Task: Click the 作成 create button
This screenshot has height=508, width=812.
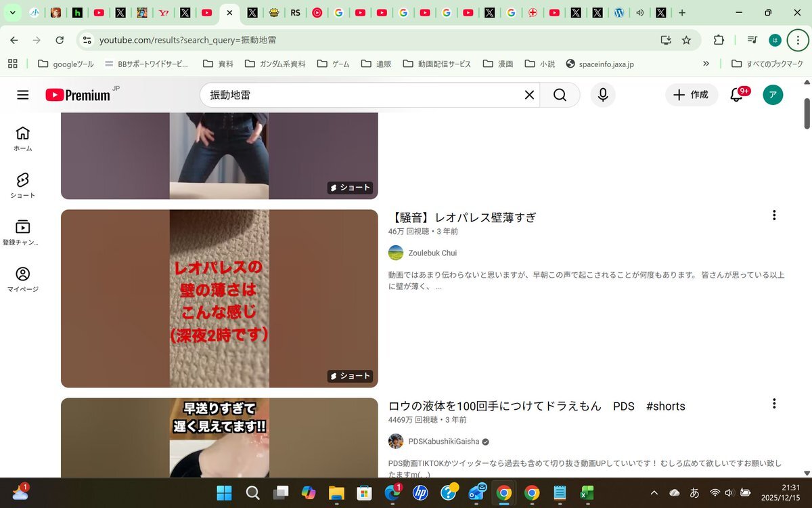Action: (692, 95)
